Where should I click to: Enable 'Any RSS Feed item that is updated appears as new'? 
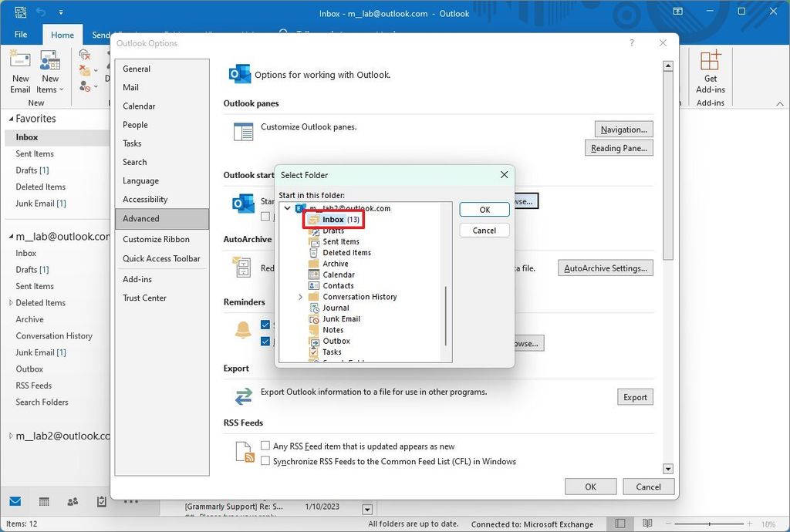[265, 446]
